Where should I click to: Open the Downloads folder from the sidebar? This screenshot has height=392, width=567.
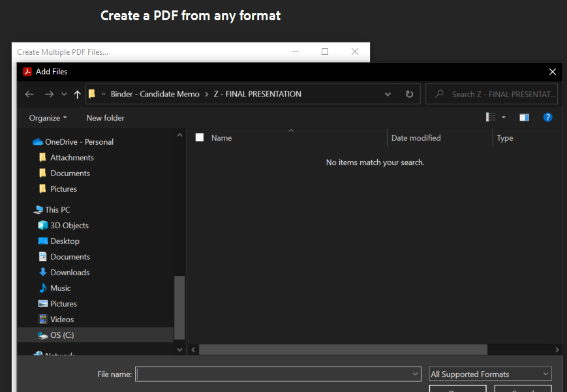(69, 272)
